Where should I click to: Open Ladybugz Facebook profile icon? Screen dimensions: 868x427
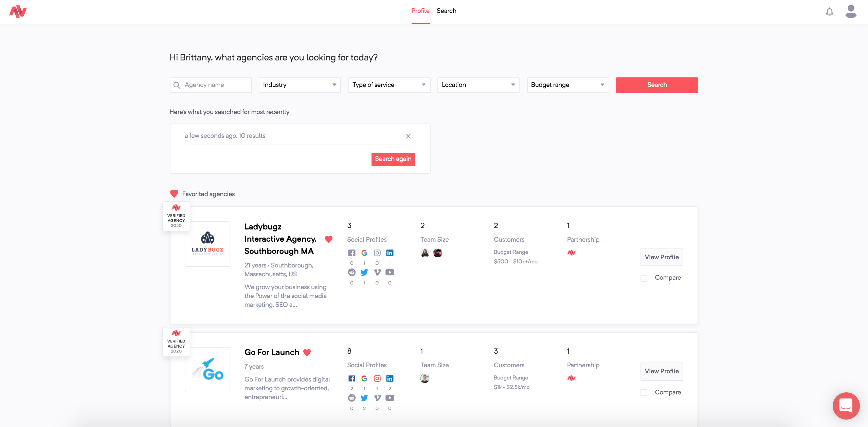pyautogui.click(x=352, y=253)
